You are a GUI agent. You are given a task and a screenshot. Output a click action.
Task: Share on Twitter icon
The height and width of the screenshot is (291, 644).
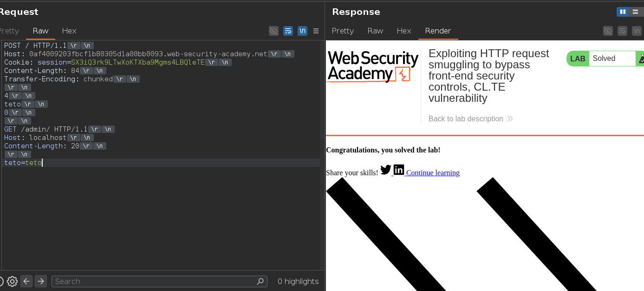pyautogui.click(x=386, y=170)
